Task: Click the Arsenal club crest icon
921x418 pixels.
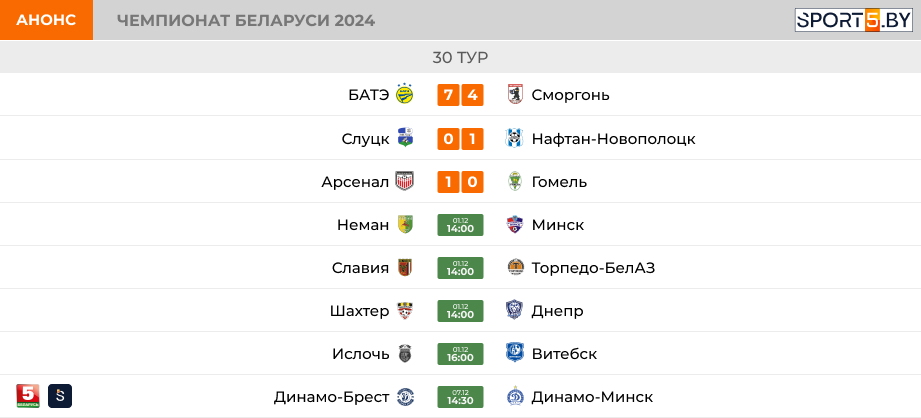Action: click(404, 181)
